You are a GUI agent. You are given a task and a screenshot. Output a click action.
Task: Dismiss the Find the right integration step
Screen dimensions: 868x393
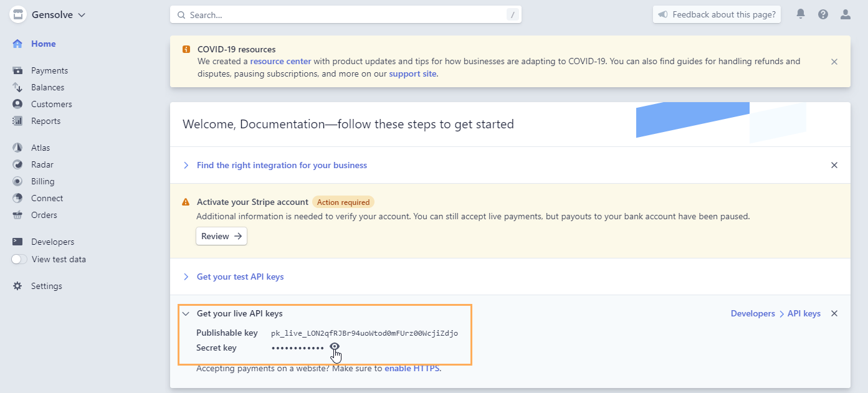[x=834, y=165]
